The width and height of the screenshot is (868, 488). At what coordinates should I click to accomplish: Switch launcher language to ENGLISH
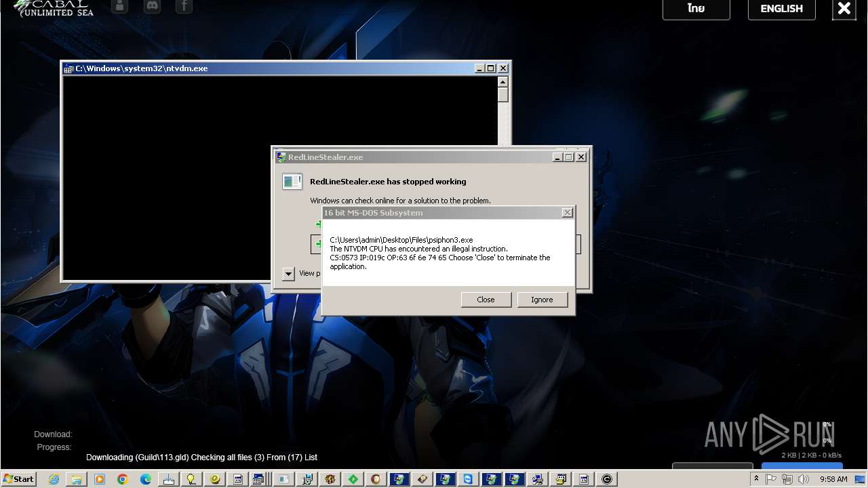point(781,9)
